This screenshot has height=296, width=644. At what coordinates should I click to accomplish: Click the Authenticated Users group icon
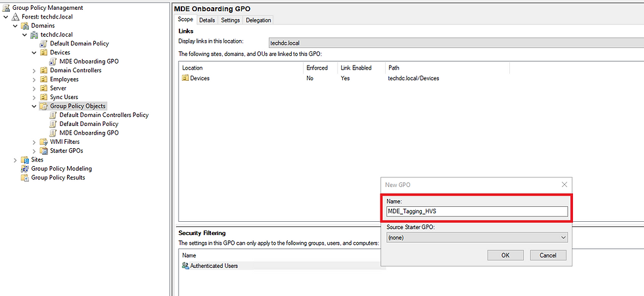(185, 266)
